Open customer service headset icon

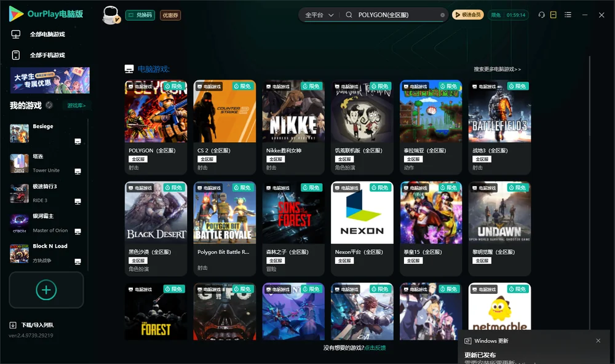click(542, 15)
